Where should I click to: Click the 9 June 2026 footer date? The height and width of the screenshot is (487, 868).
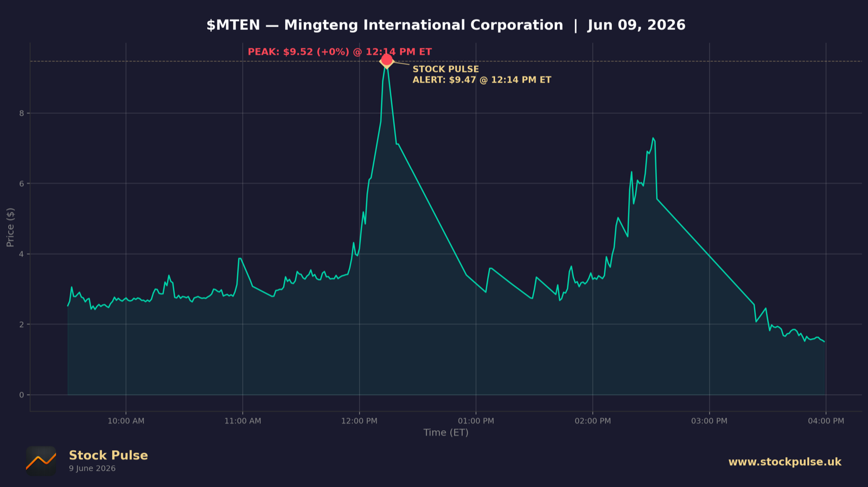click(x=92, y=469)
